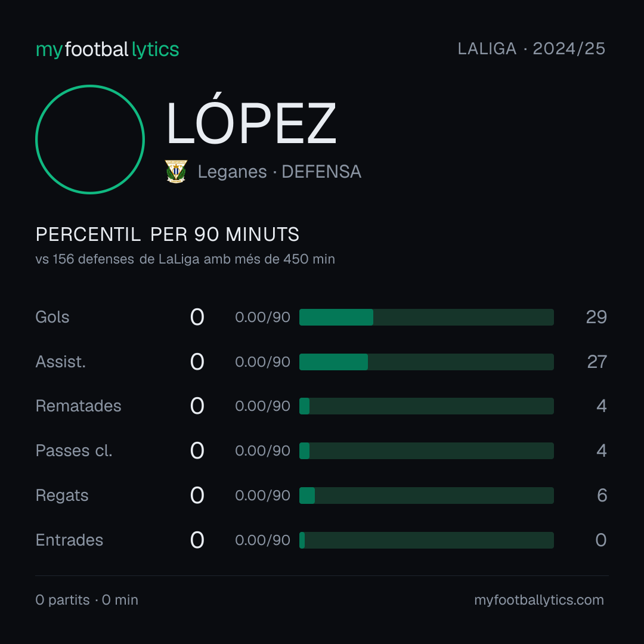Click the Leganes club crest icon
This screenshot has height=644, width=644.
coord(176,171)
